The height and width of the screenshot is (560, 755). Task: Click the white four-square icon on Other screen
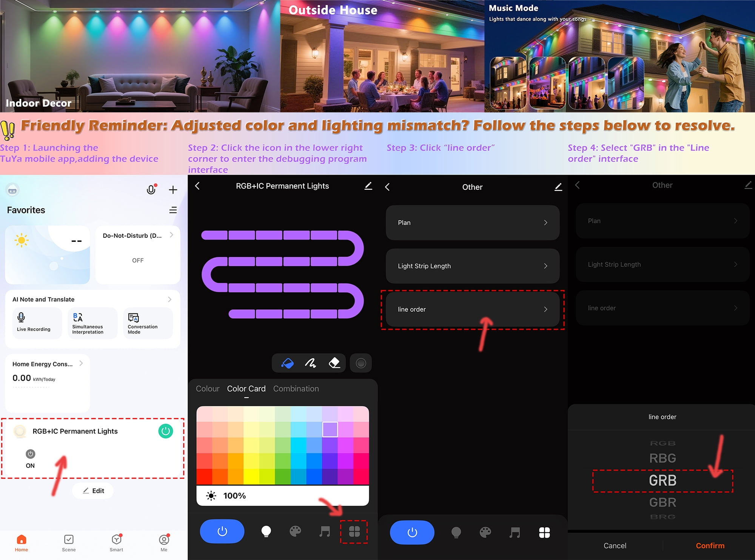click(544, 532)
